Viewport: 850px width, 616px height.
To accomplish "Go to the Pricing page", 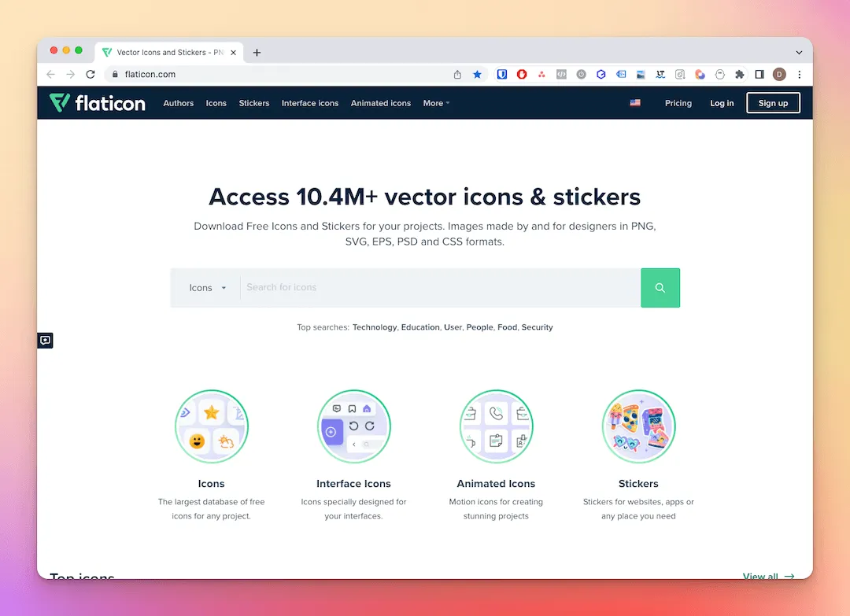I will tap(678, 103).
